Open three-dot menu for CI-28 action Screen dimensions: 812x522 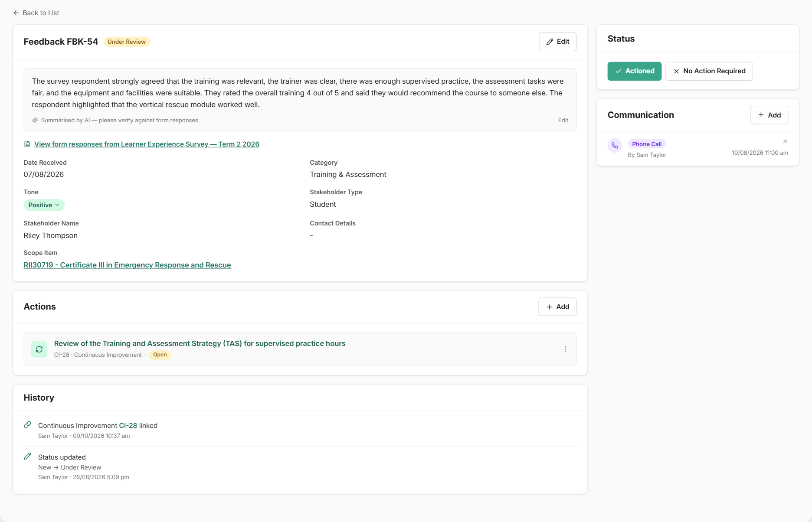click(565, 349)
